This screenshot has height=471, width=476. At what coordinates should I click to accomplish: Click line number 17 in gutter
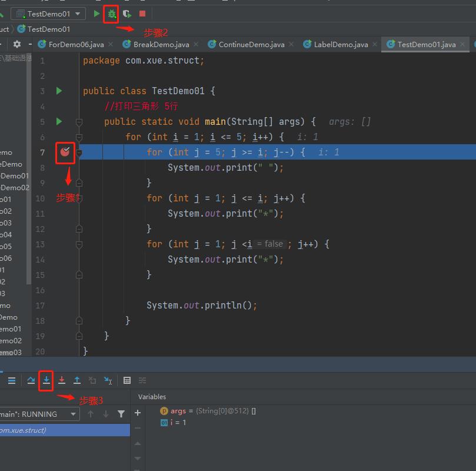click(40, 306)
